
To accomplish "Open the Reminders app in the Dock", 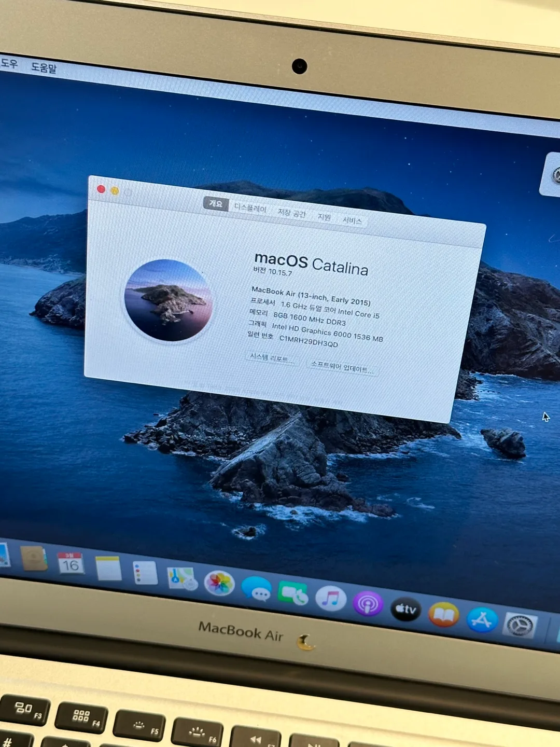I will point(145,573).
